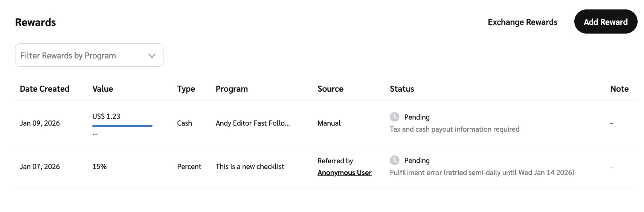Expand the ellipsis below the US$ 1.23 value

tap(95, 133)
